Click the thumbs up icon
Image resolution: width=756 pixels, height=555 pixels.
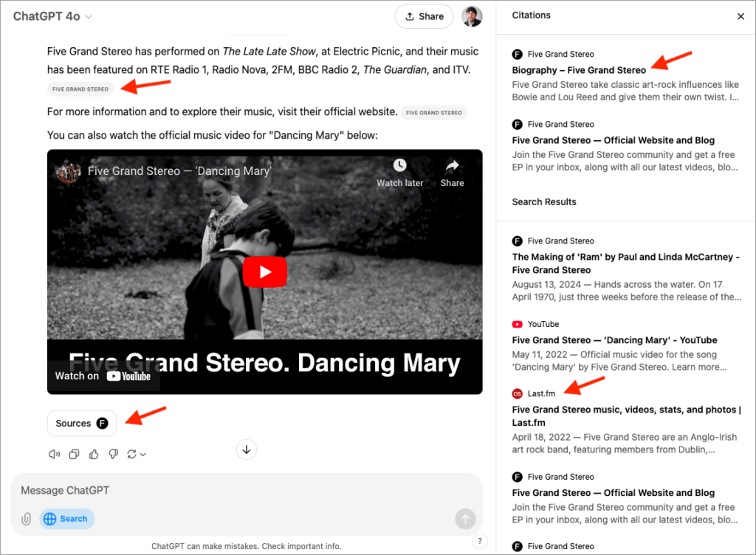tap(94, 454)
